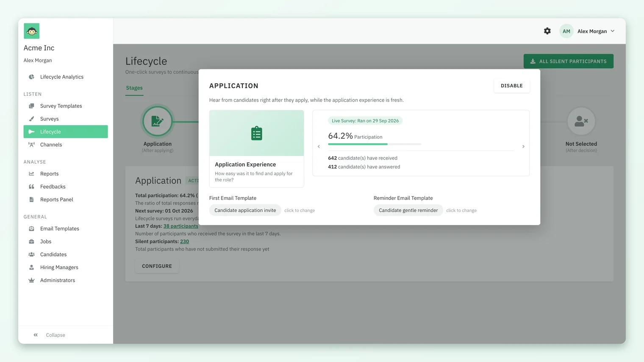The image size is (644, 362).
Task: Click the '412 candidate(s) have answered' text
Action: [364, 167]
